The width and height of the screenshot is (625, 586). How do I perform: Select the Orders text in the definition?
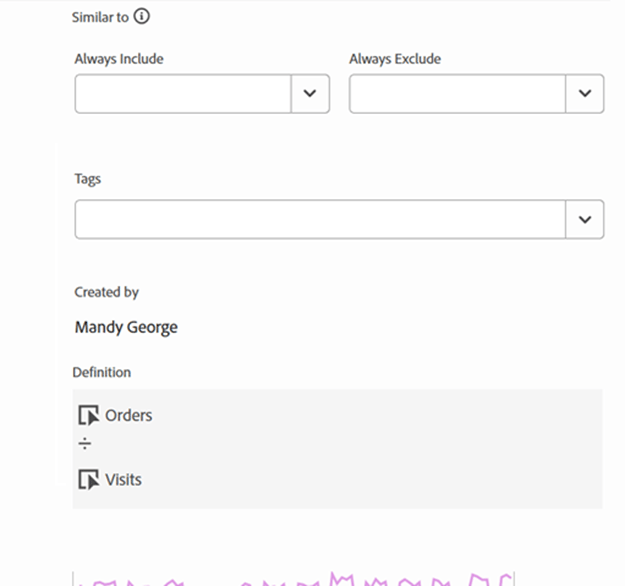tap(129, 415)
